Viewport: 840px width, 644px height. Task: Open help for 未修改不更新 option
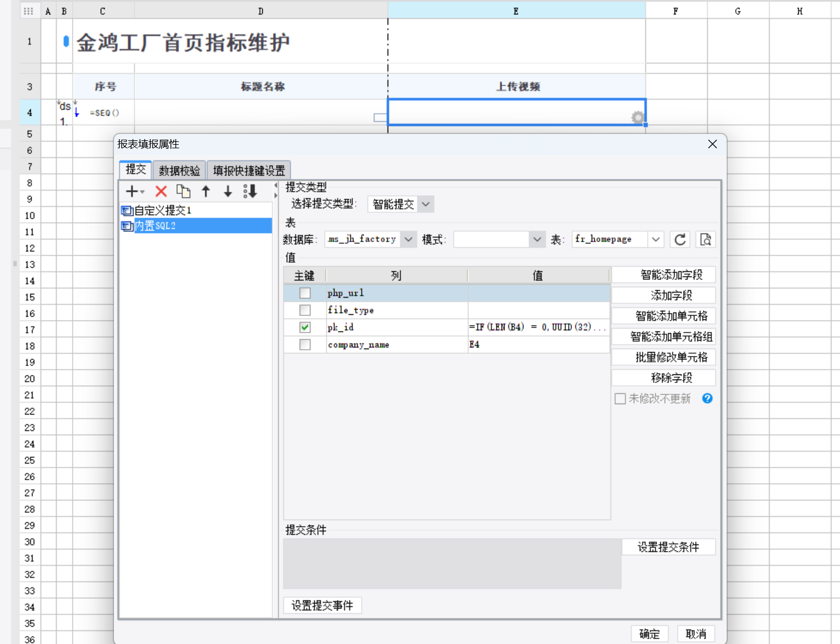pos(707,398)
